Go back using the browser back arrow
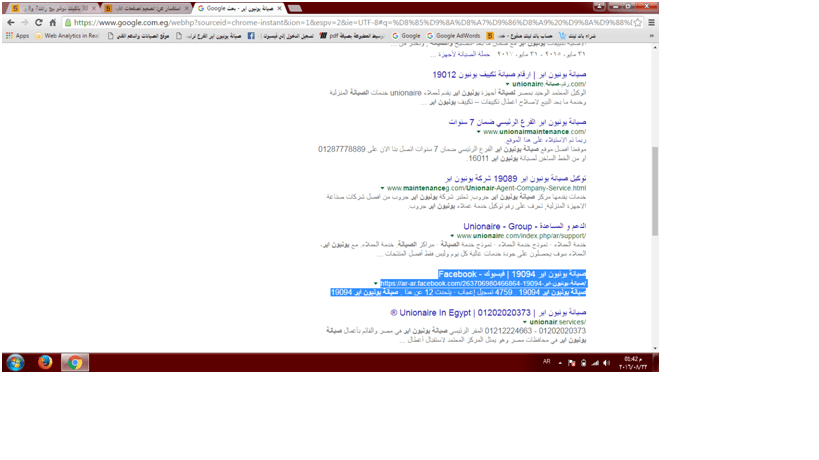This screenshot has height=460, width=819. tap(11, 22)
